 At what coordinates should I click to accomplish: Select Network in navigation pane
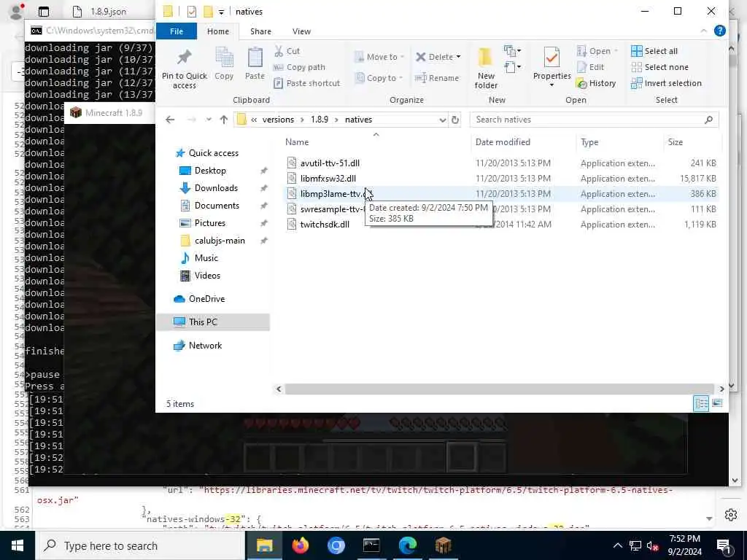(x=205, y=346)
